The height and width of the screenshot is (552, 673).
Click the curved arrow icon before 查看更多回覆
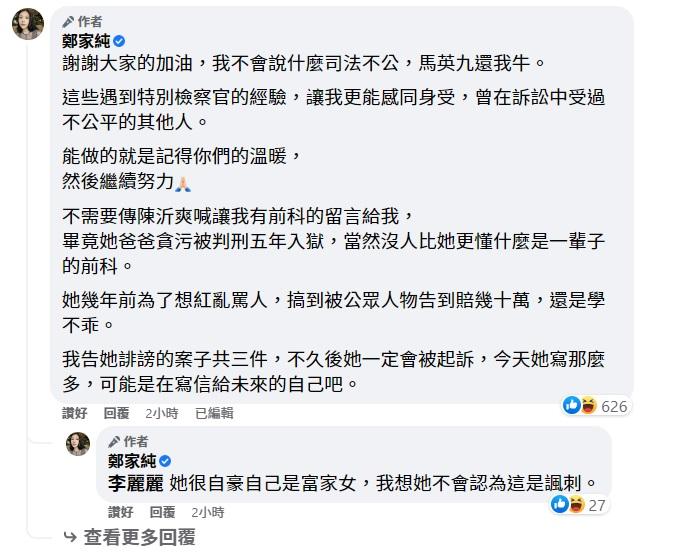[70, 538]
